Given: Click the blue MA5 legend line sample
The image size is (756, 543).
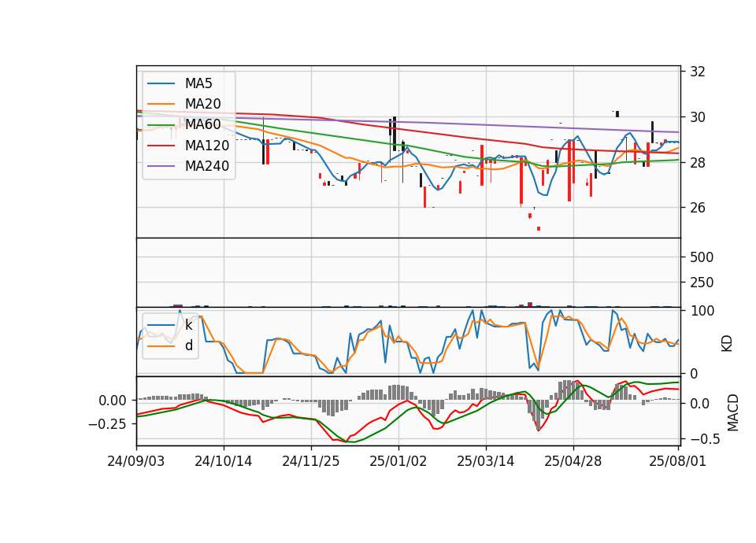Looking at the screenshot, I should [x=161, y=83].
